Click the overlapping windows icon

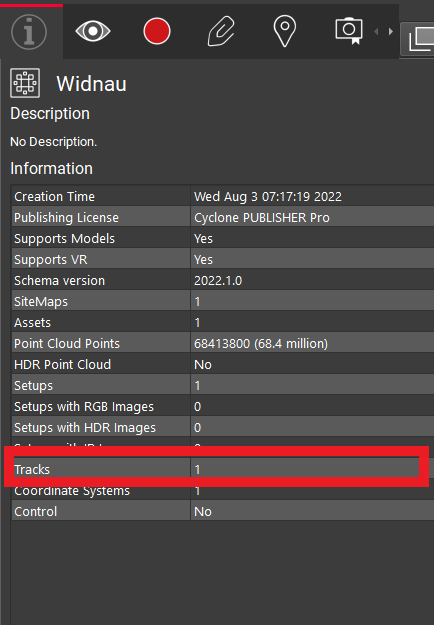click(x=421, y=39)
